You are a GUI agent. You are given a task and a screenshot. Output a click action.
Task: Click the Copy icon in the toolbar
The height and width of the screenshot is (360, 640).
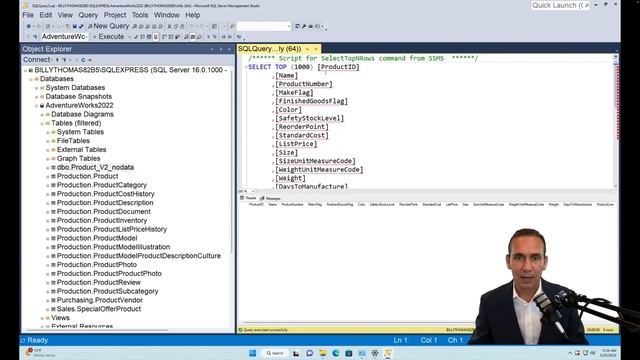coord(176,26)
